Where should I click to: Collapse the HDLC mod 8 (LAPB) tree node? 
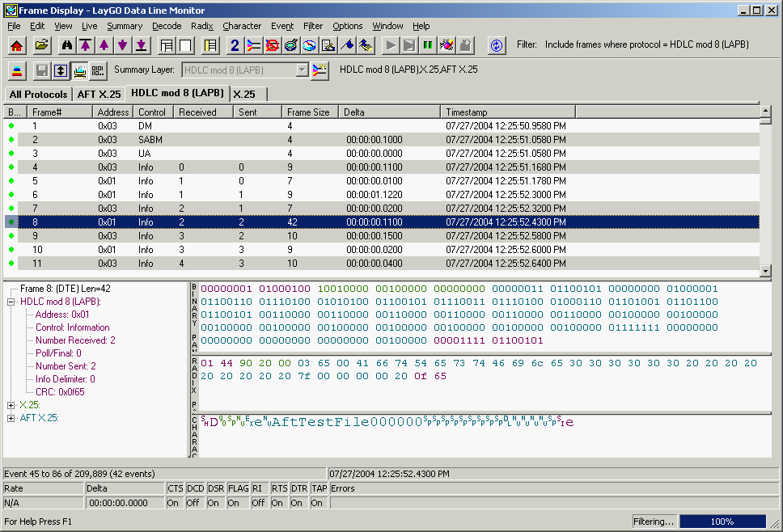pyautogui.click(x=11, y=302)
